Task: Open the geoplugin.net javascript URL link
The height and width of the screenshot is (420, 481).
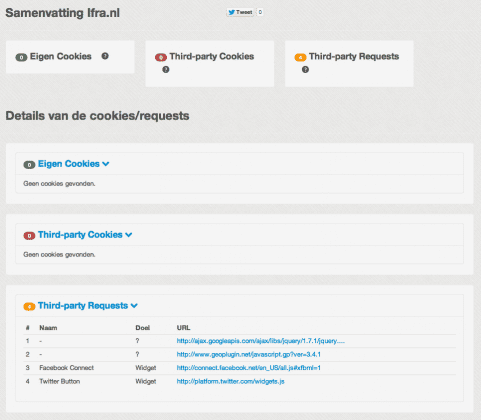Action: tap(249, 354)
